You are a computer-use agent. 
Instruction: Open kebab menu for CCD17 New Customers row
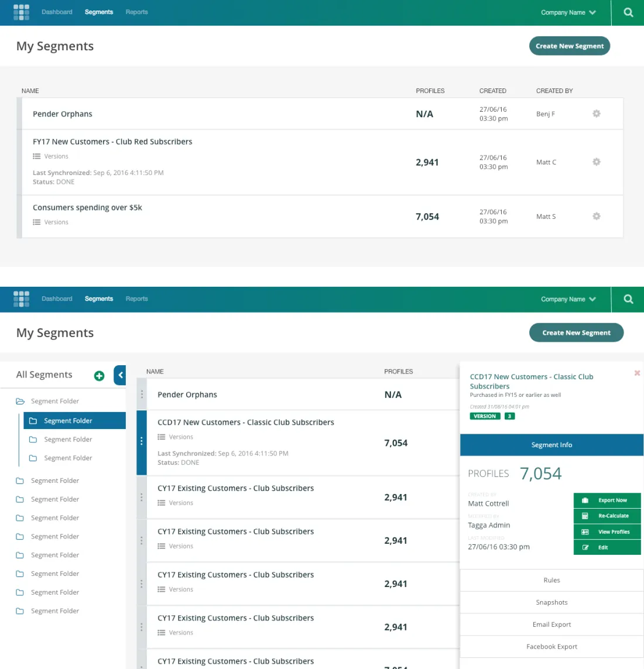point(142,441)
